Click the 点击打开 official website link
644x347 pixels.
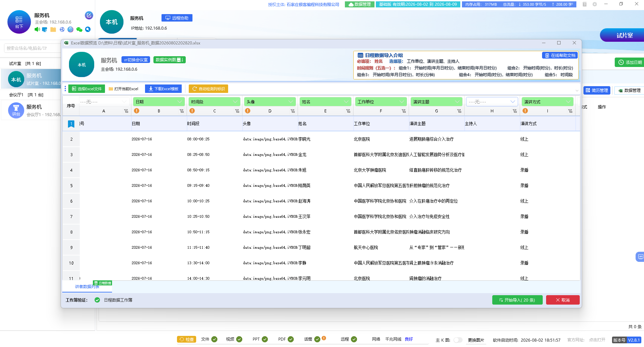tap(597, 340)
